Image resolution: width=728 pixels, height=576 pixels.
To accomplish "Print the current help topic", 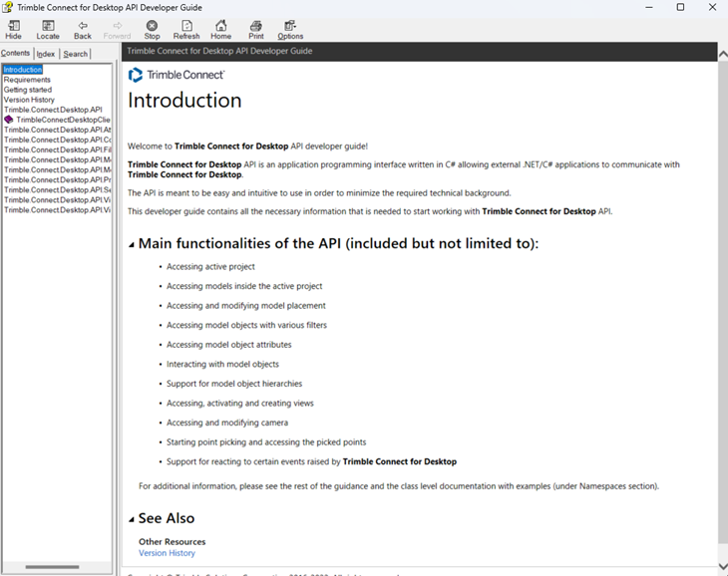I will click(x=256, y=29).
